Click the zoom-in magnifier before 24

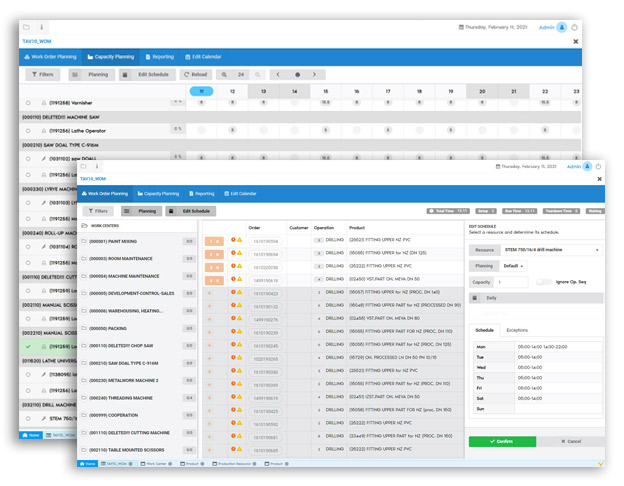pos(225,74)
